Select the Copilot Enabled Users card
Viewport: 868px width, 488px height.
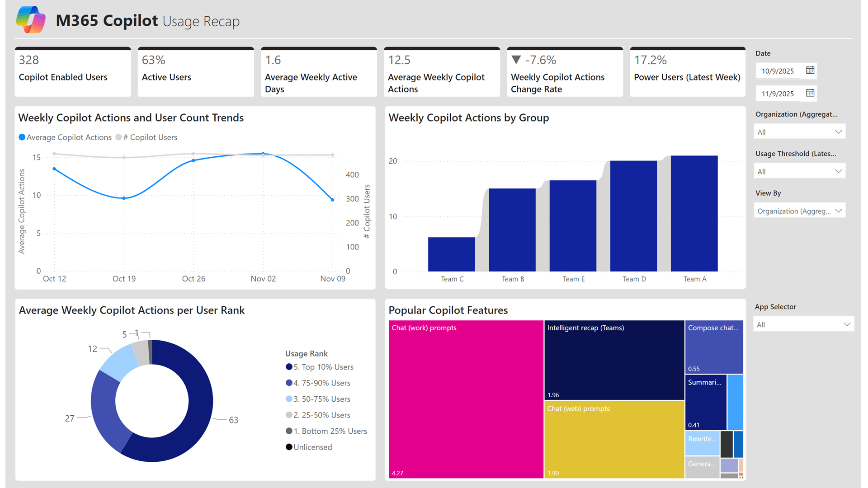tap(73, 71)
